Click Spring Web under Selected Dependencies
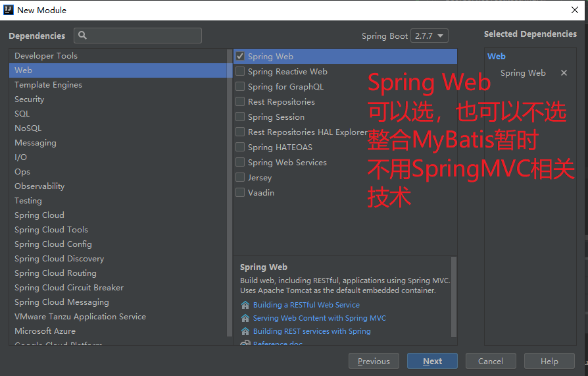This screenshot has width=588, height=376. pyautogui.click(x=523, y=73)
